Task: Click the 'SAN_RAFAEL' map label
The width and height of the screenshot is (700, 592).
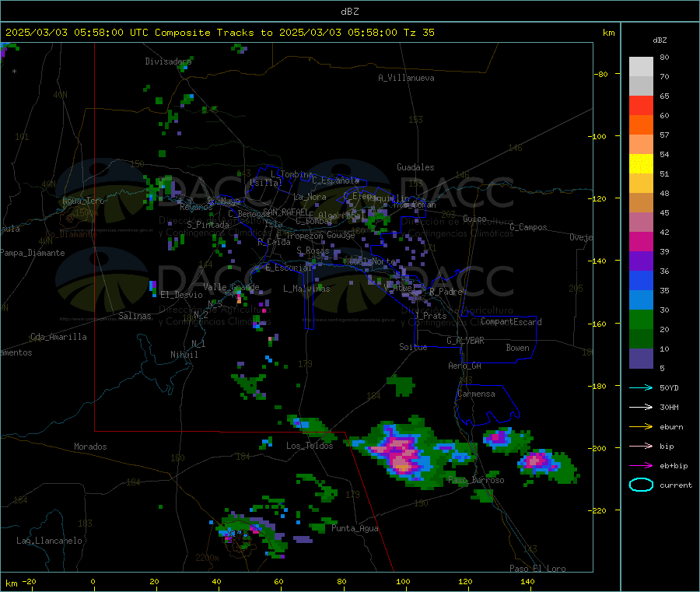Action: click(x=285, y=212)
